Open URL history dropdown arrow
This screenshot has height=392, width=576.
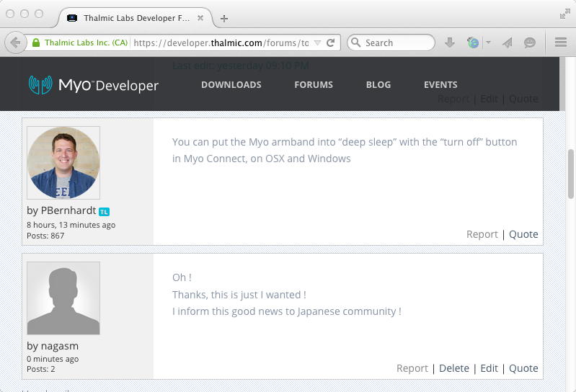pyautogui.click(x=317, y=43)
